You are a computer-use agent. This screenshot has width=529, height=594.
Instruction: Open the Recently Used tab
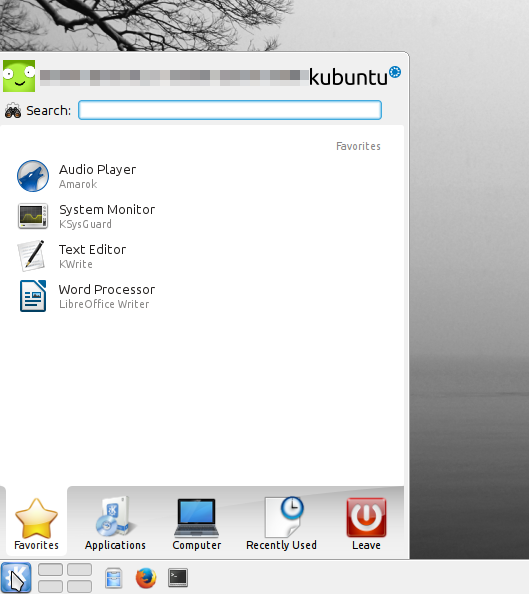pos(281,523)
